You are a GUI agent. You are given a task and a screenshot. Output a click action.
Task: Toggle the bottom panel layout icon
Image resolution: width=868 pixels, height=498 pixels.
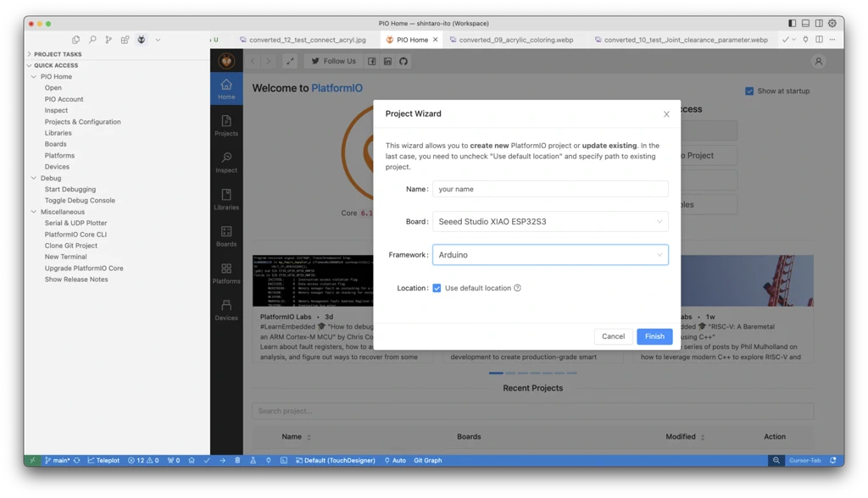point(805,23)
